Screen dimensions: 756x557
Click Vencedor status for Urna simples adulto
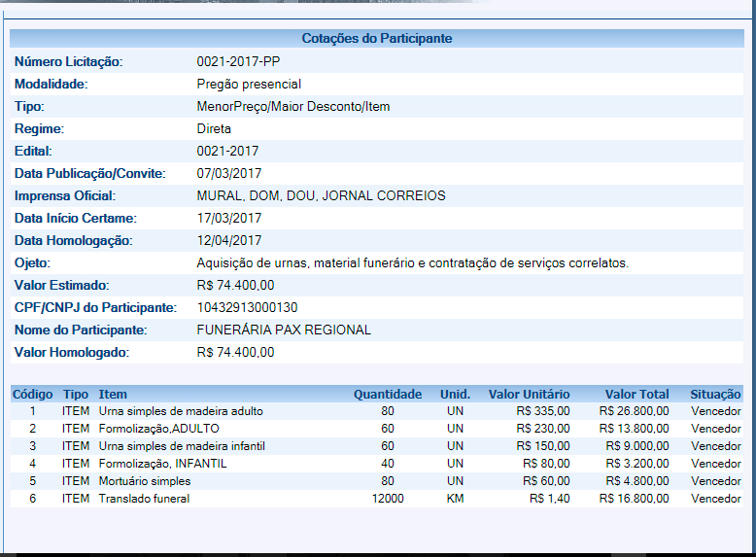tap(715, 411)
